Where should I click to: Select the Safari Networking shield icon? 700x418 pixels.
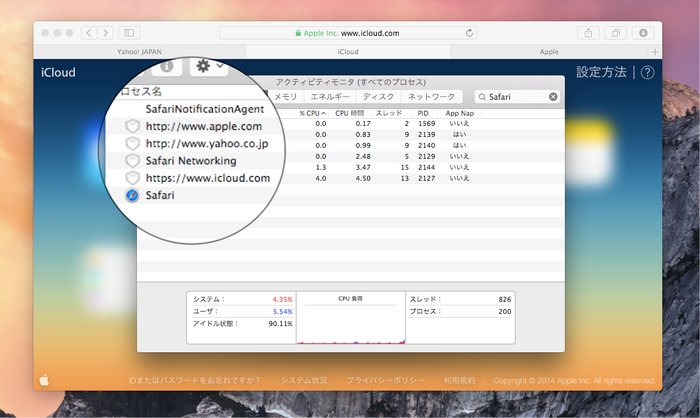pos(132,161)
